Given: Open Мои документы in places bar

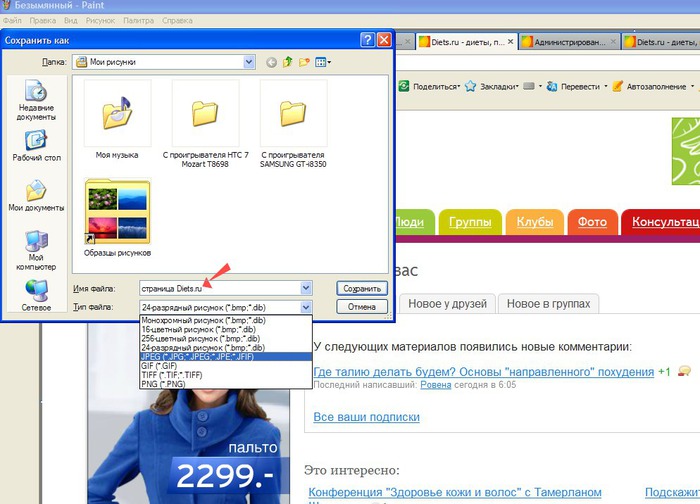Looking at the screenshot, I should point(36,195).
